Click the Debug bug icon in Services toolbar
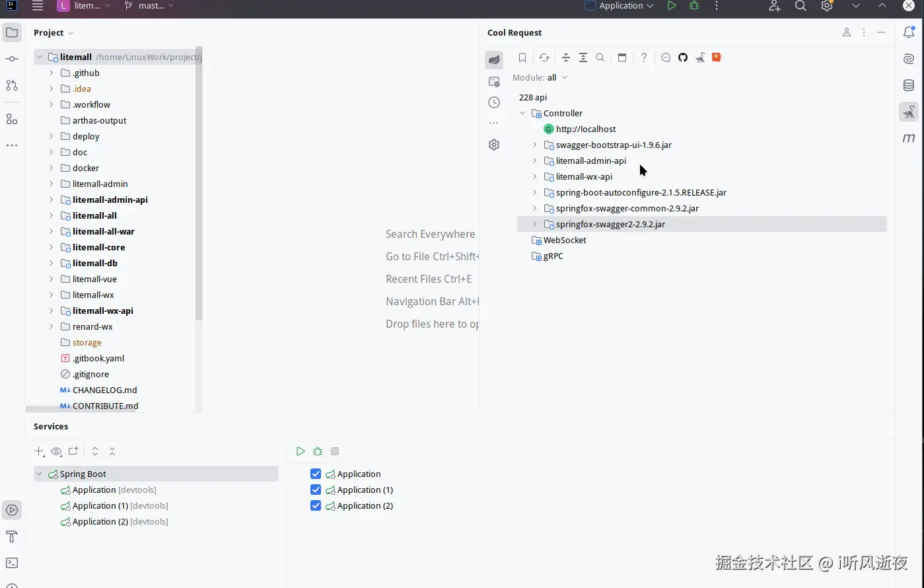924x588 pixels. 318,451
